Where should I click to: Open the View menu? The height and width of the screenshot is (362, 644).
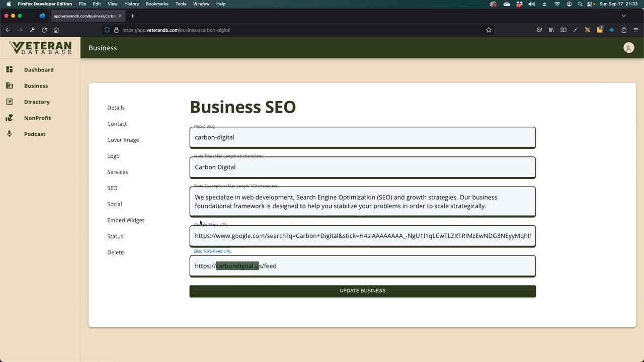[113, 4]
